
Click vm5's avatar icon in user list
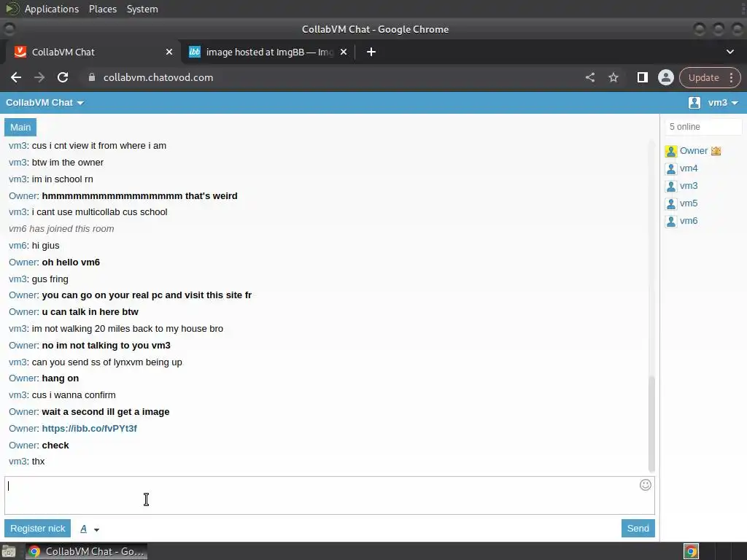(x=671, y=204)
